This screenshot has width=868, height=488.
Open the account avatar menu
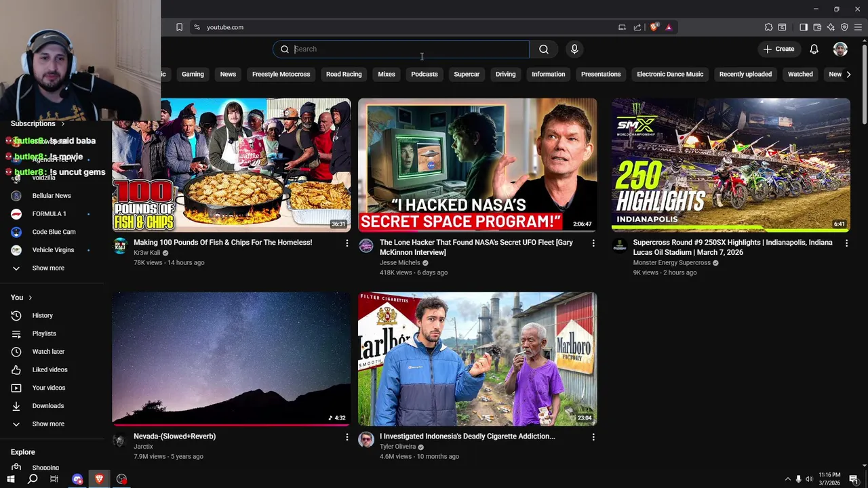coord(840,49)
